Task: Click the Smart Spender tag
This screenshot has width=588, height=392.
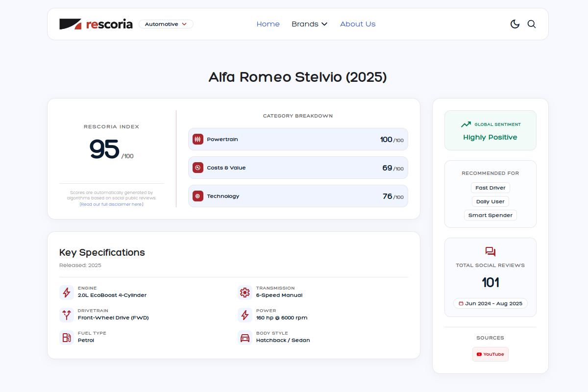Action: coord(490,215)
